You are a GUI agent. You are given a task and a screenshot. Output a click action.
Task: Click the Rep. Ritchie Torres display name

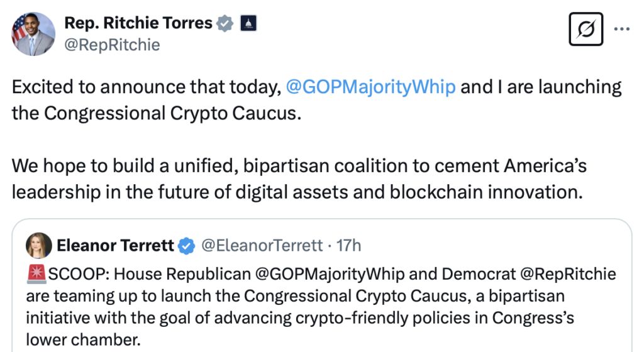[138, 23]
